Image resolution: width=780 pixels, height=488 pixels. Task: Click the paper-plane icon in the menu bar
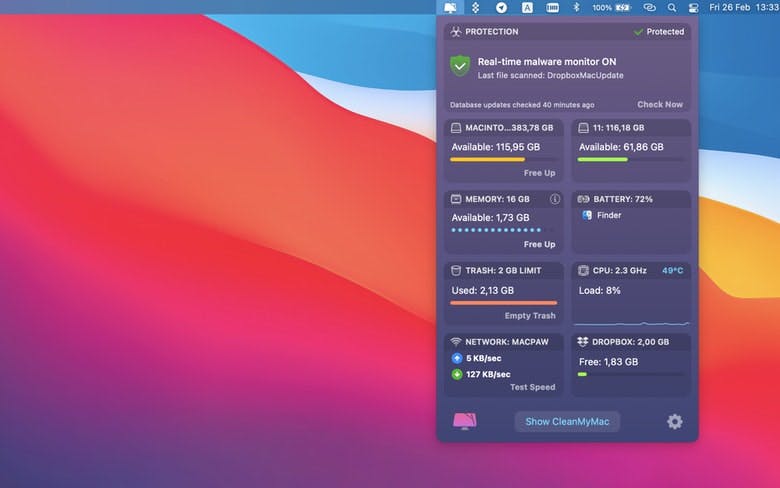click(x=501, y=7)
